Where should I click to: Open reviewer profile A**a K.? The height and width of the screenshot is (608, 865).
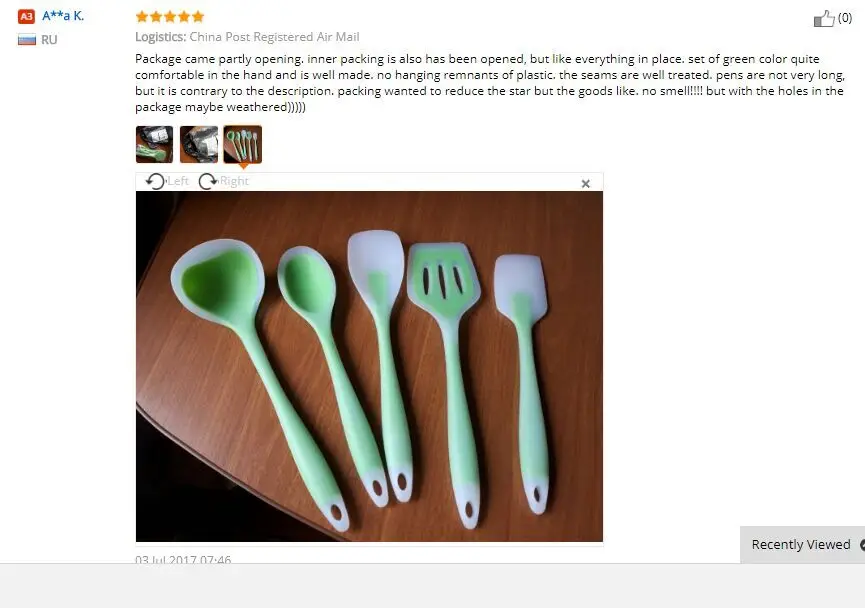coord(63,16)
